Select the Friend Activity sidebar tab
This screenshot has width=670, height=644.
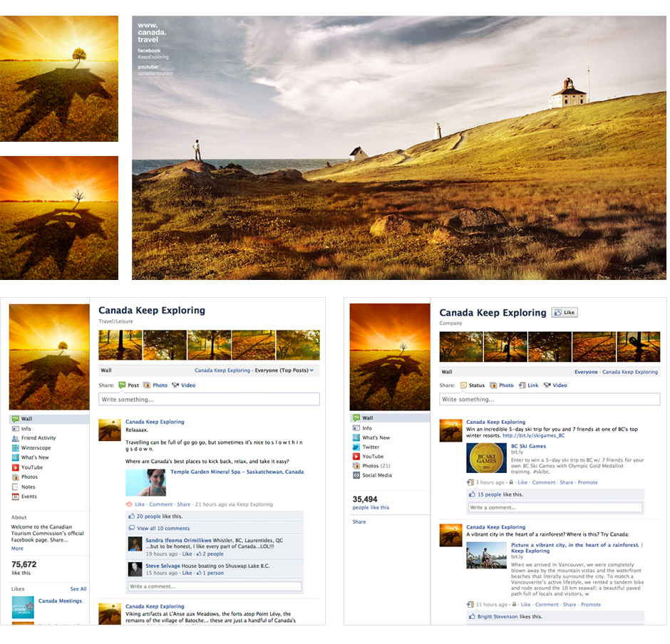38,438
